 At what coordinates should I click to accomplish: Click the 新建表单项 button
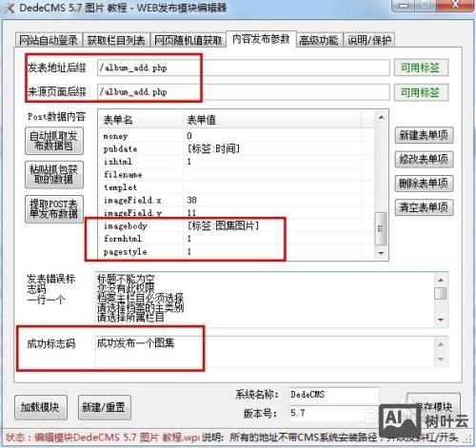pos(424,135)
